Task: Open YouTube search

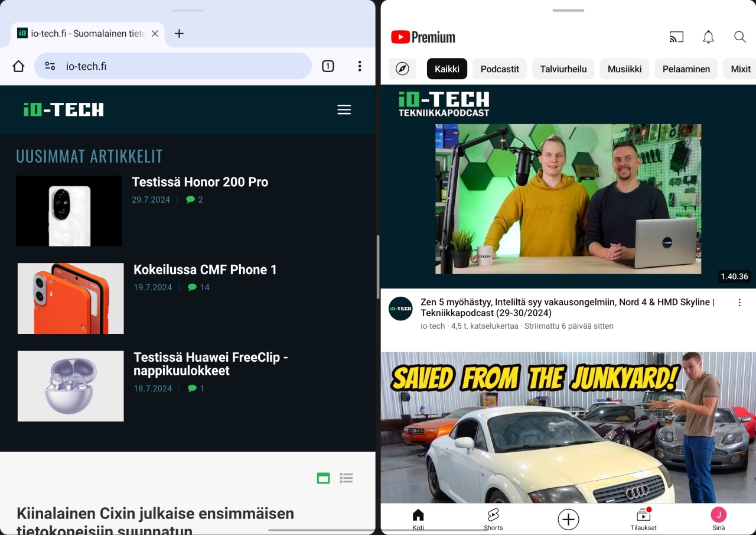Action: (x=739, y=37)
